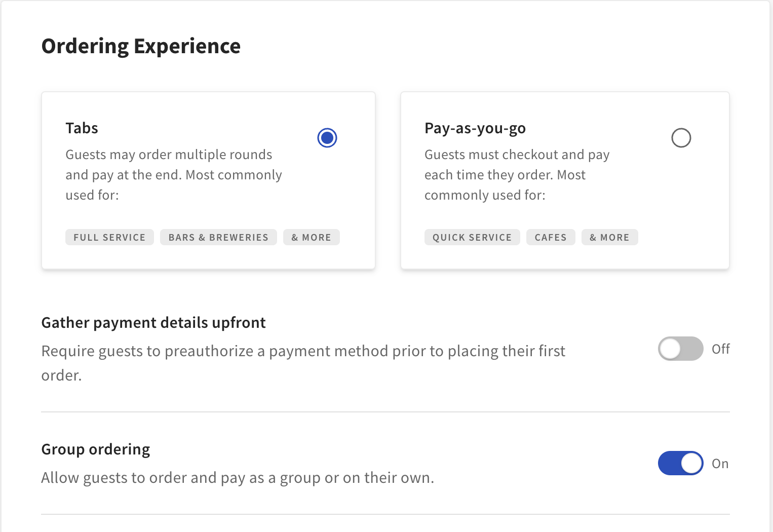Screen dimensions: 773x532
Task: Click the QUICK SERVICE tag
Action: (472, 237)
